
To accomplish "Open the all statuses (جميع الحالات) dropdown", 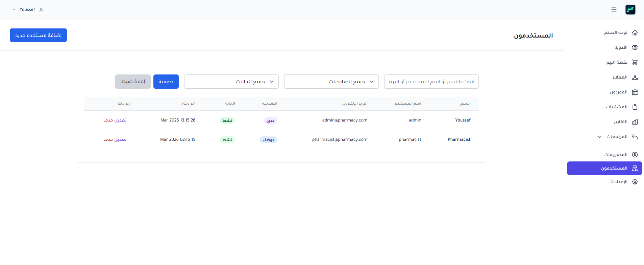I will [x=231, y=82].
